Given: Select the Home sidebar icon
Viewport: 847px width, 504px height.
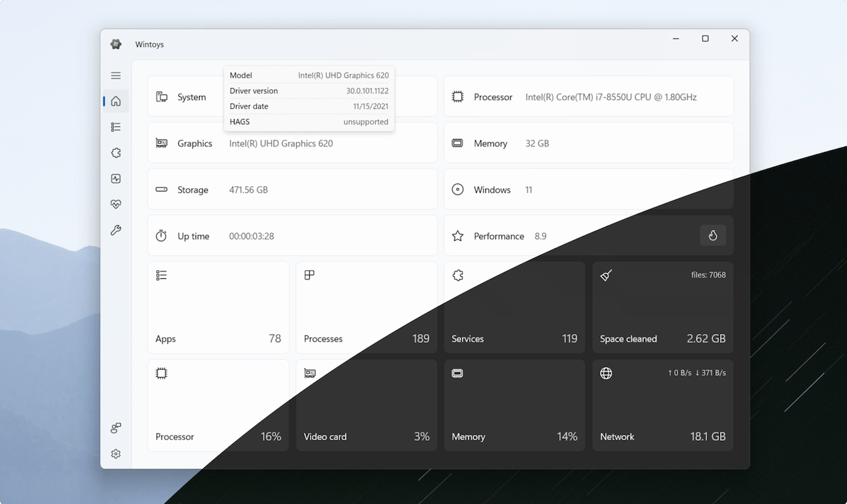Looking at the screenshot, I should pos(116,101).
